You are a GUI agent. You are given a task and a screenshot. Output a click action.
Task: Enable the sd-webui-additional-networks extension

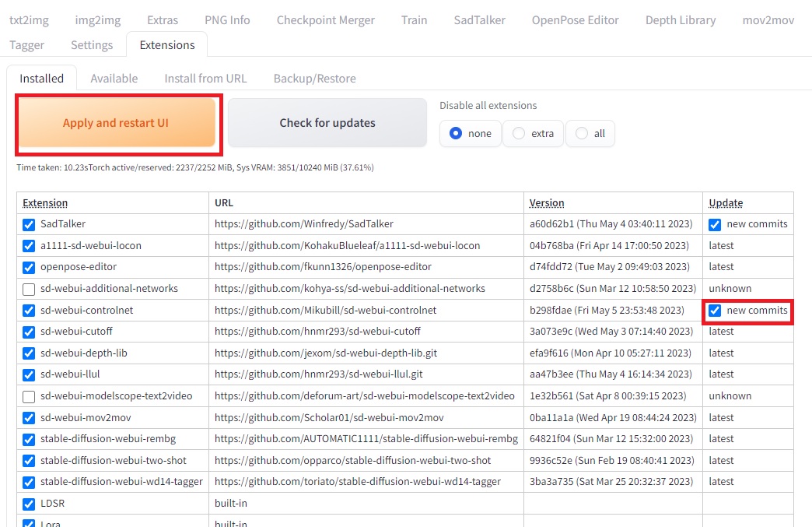28,288
